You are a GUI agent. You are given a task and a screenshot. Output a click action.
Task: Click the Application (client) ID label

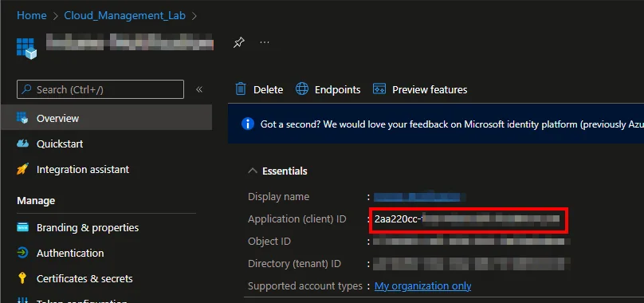tap(297, 219)
